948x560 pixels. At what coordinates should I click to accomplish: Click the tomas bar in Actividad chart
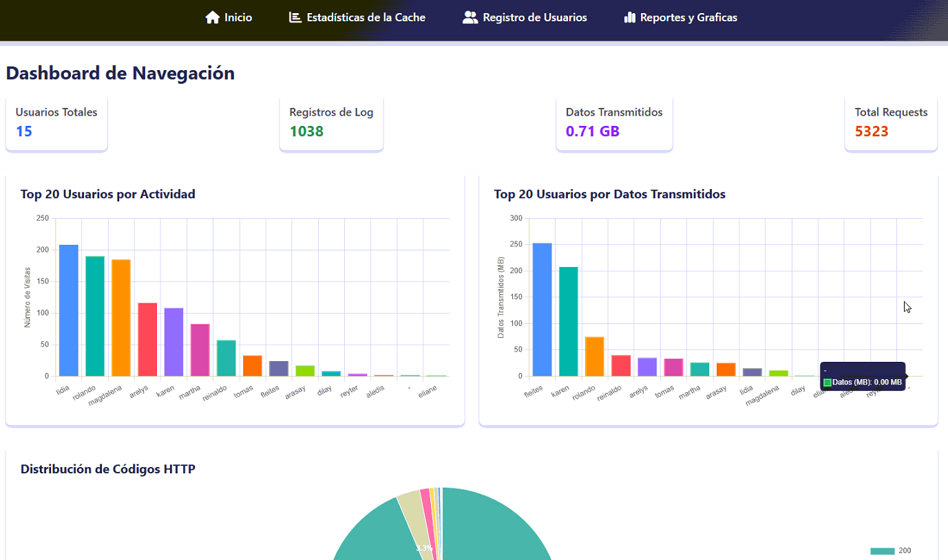(x=253, y=366)
